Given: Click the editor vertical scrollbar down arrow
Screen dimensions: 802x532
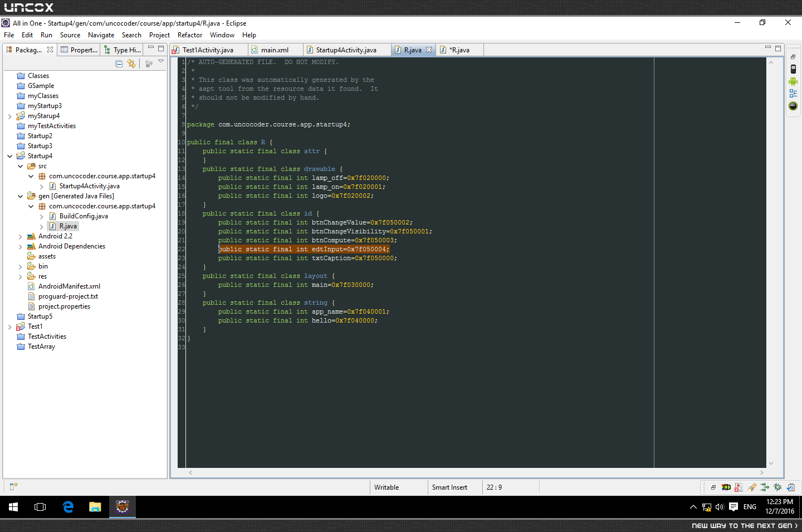Looking at the screenshot, I should click(771, 463).
